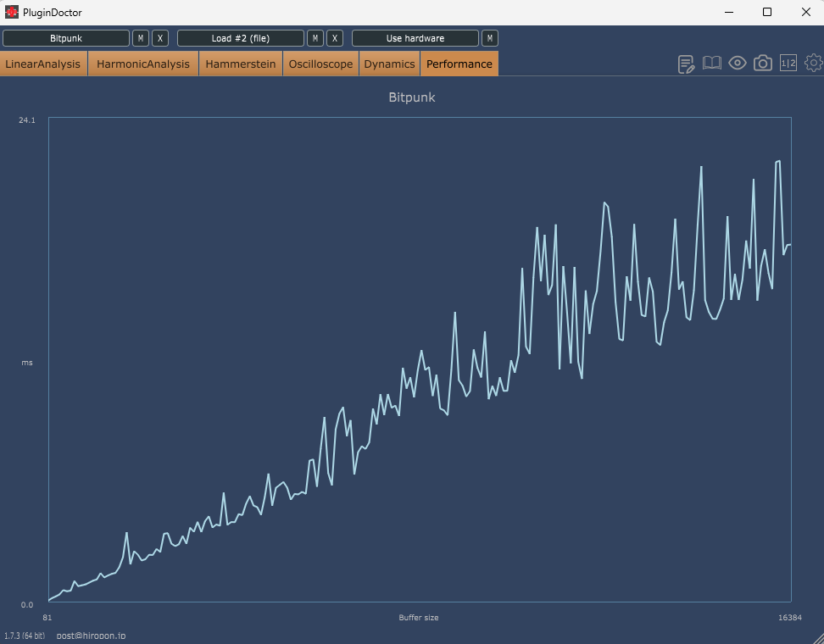The height and width of the screenshot is (644, 824).
Task: Click the 1|2 compare icon
Action: (788, 64)
